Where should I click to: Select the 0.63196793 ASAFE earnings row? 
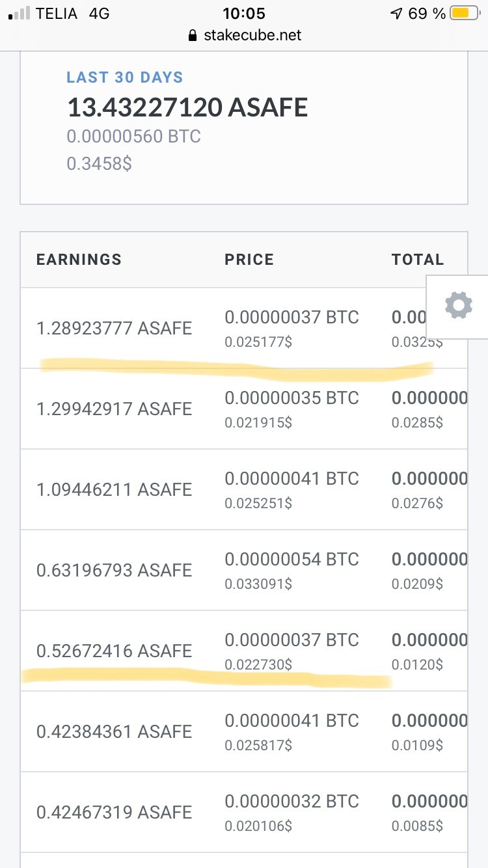[x=244, y=570]
